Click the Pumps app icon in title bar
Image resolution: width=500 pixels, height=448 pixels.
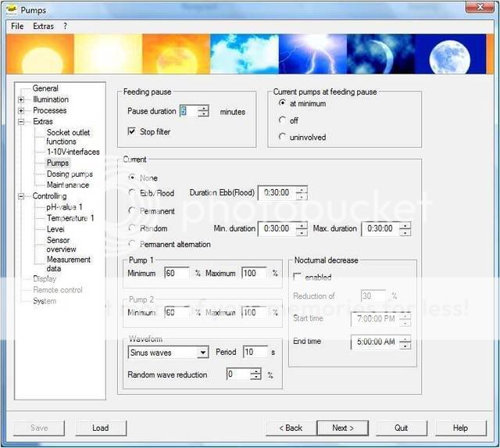(11, 9)
